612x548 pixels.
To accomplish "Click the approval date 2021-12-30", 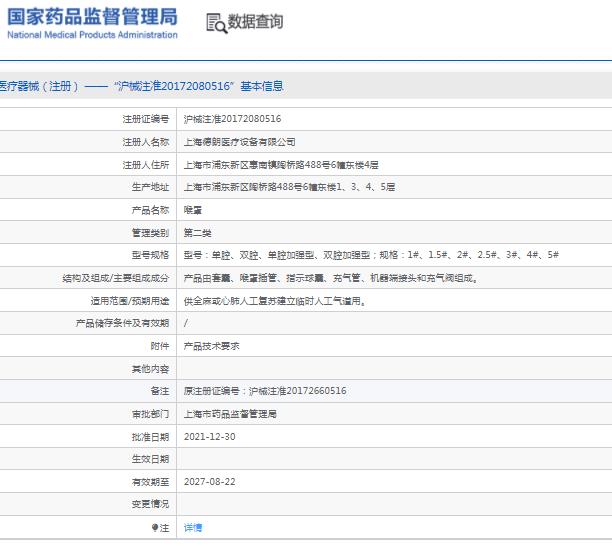I will 210,436.
